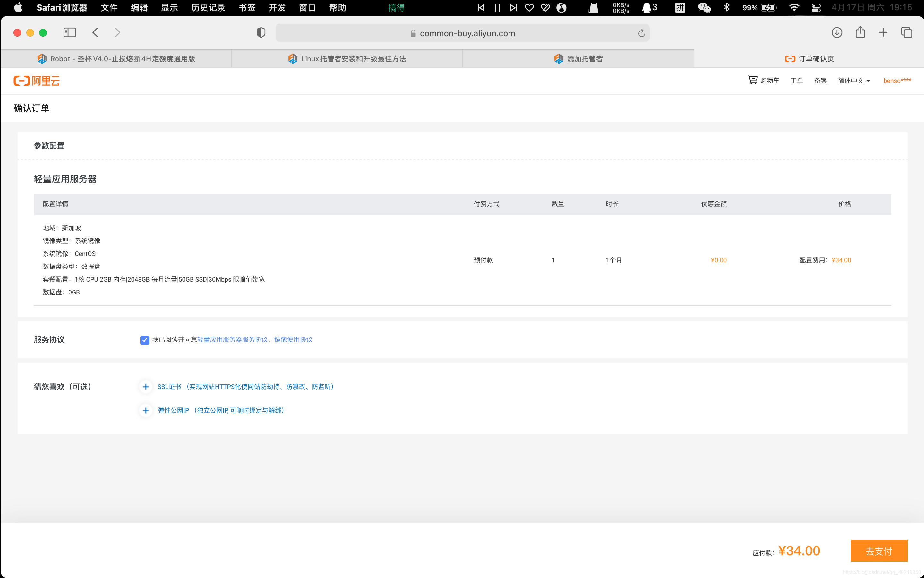924x578 pixels.
Task: Add 弹性公网IP with the plus icon
Action: click(x=145, y=410)
